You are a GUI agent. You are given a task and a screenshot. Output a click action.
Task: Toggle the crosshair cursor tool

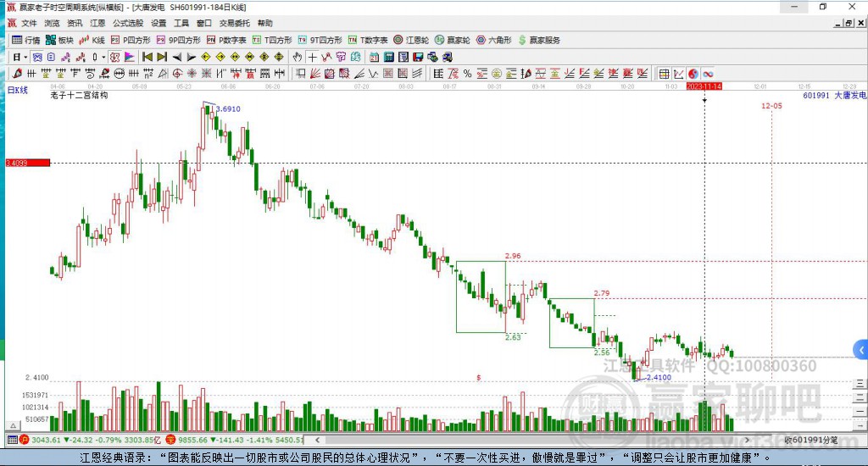coord(312,57)
